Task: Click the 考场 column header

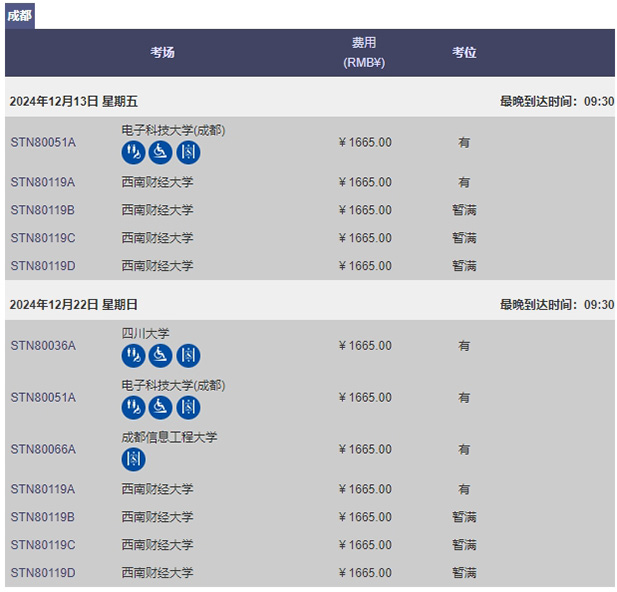Action: click(x=162, y=52)
